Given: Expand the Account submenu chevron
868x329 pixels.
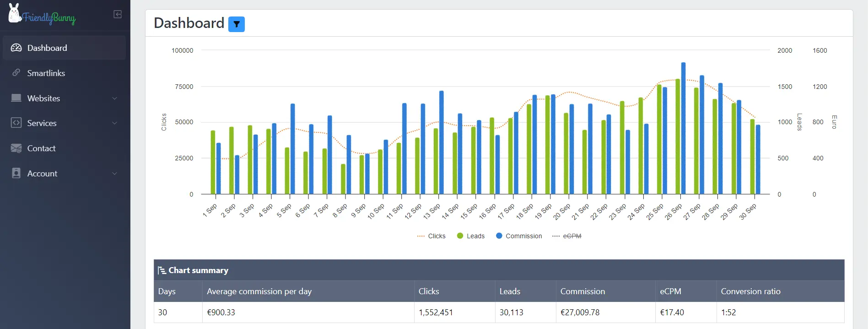Looking at the screenshot, I should (114, 173).
